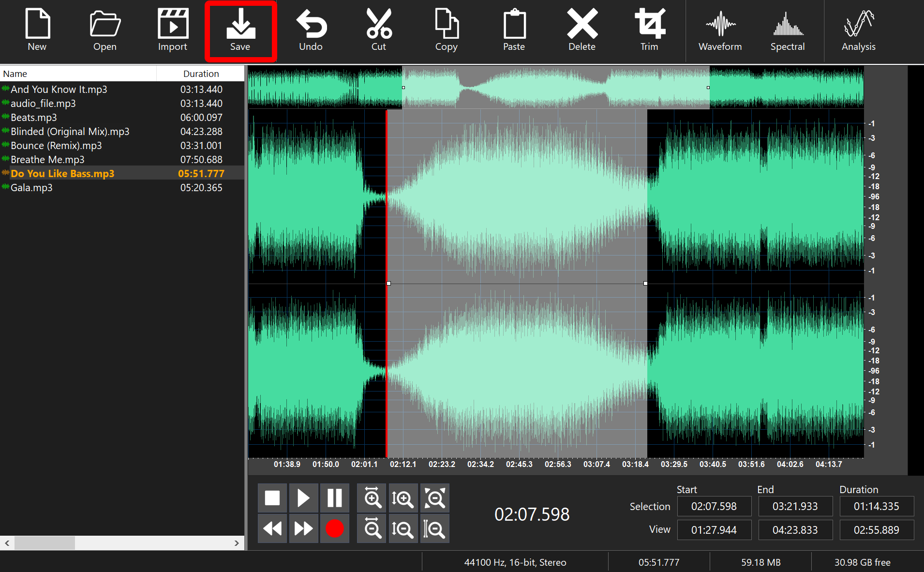This screenshot has width=924, height=572.
Task: Zoom to the current selection
Action: pos(434,528)
